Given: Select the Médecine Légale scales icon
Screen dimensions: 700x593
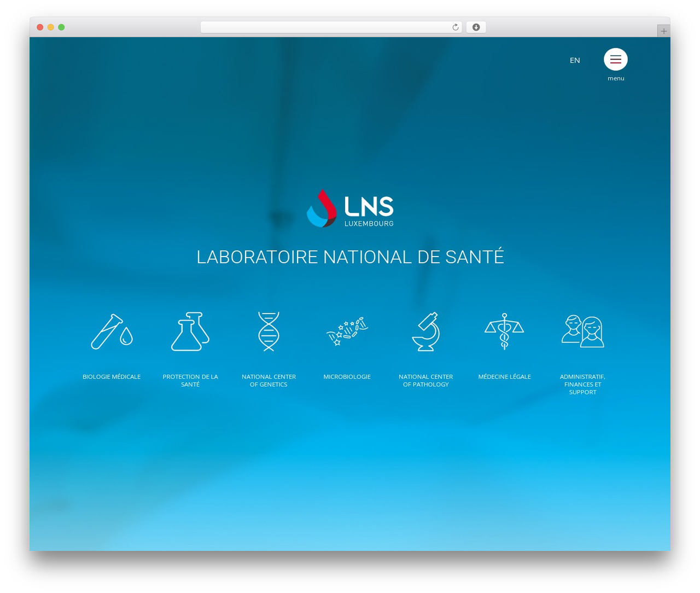Looking at the screenshot, I should pyautogui.click(x=504, y=332).
